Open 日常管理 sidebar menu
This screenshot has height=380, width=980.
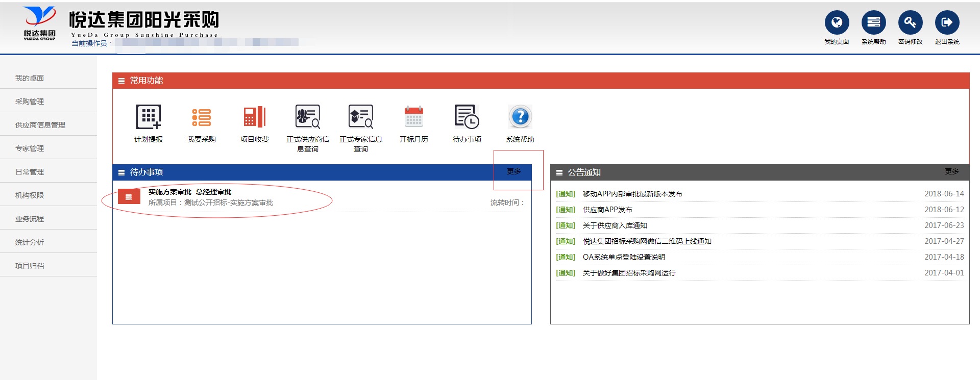click(x=30, y=172)
